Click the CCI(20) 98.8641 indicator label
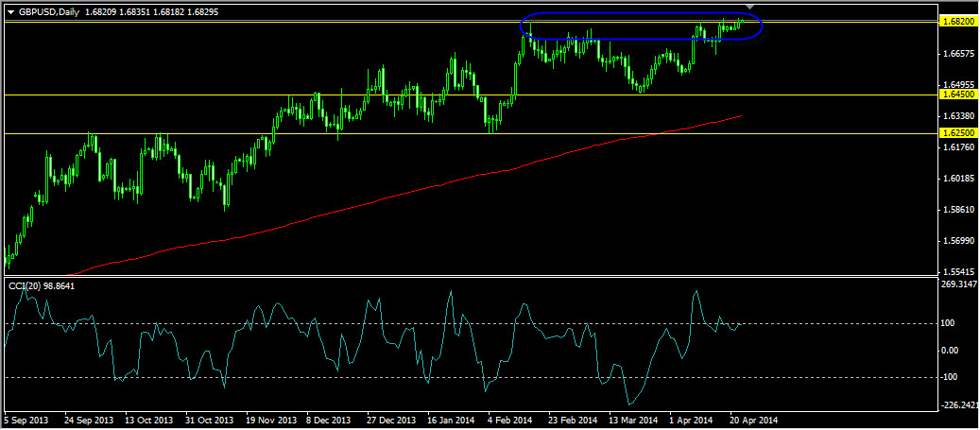Screen dimensions: 980x430 [x=40, y=285]
